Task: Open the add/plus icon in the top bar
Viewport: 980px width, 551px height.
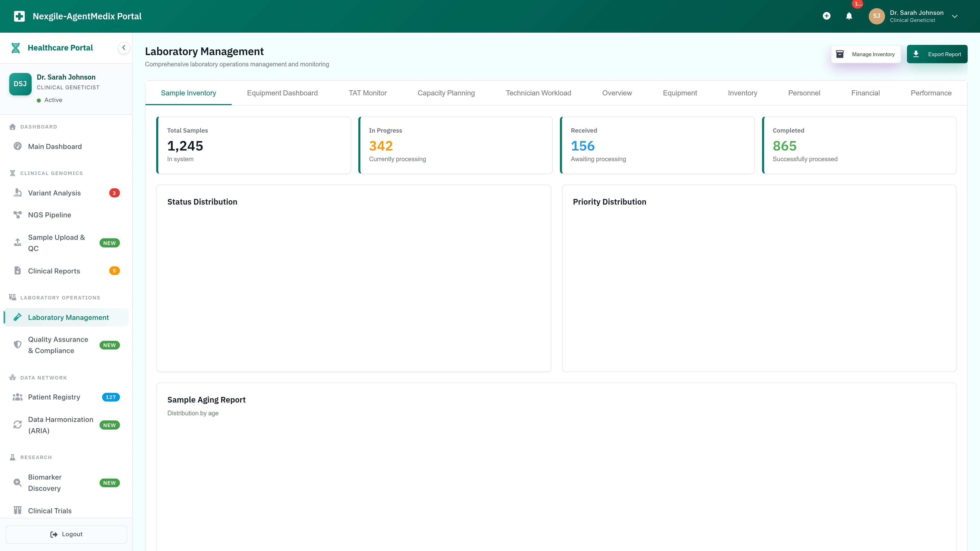Action: (827, 16)
